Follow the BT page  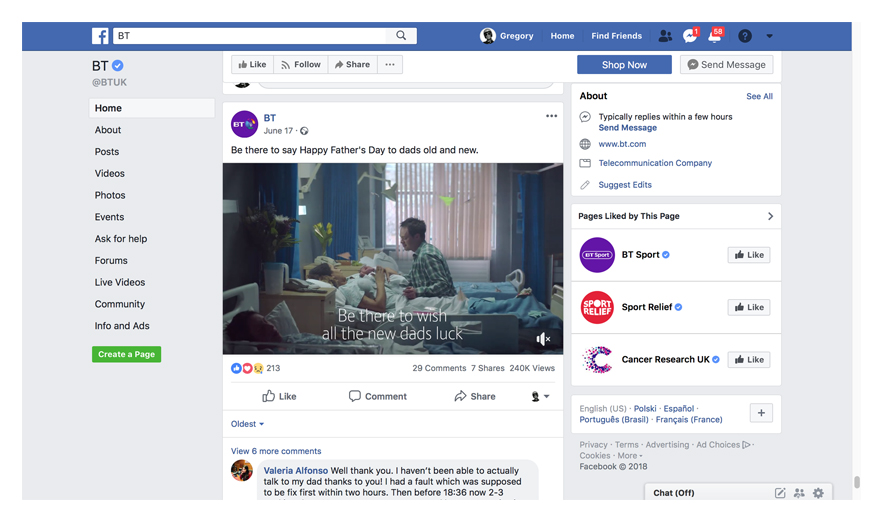click(301, 64)
